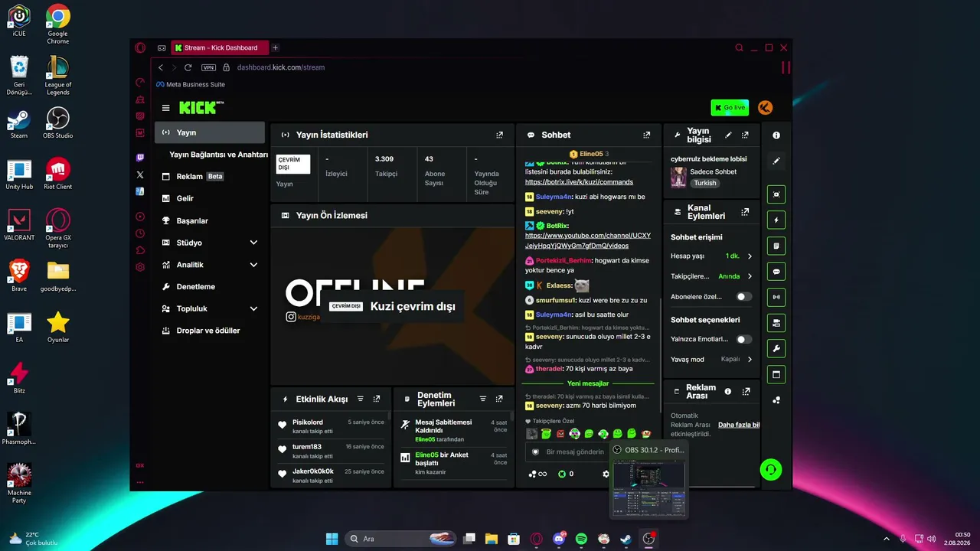This screenshot has width=980, height=551.
Task: Open Hesap yaşı setting arrow
Action: (750, 256)
